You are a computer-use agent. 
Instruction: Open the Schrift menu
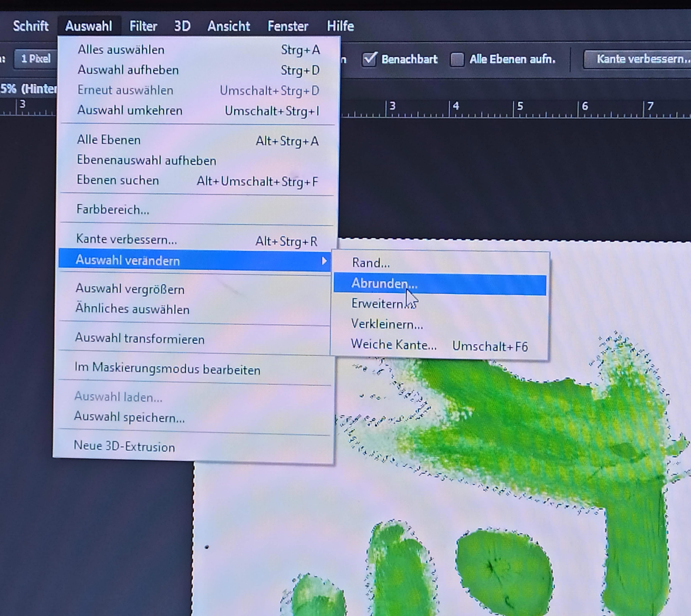(31, 26)
